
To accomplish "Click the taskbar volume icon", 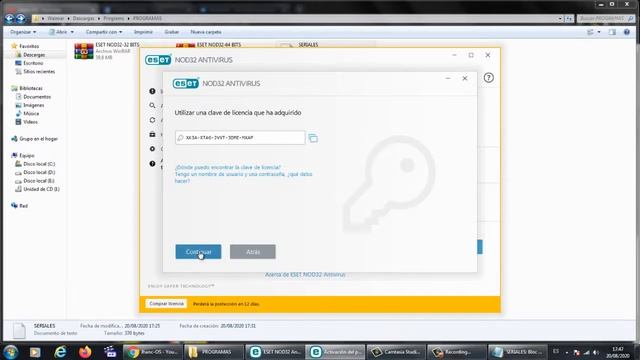I will [x=596, y=352].
